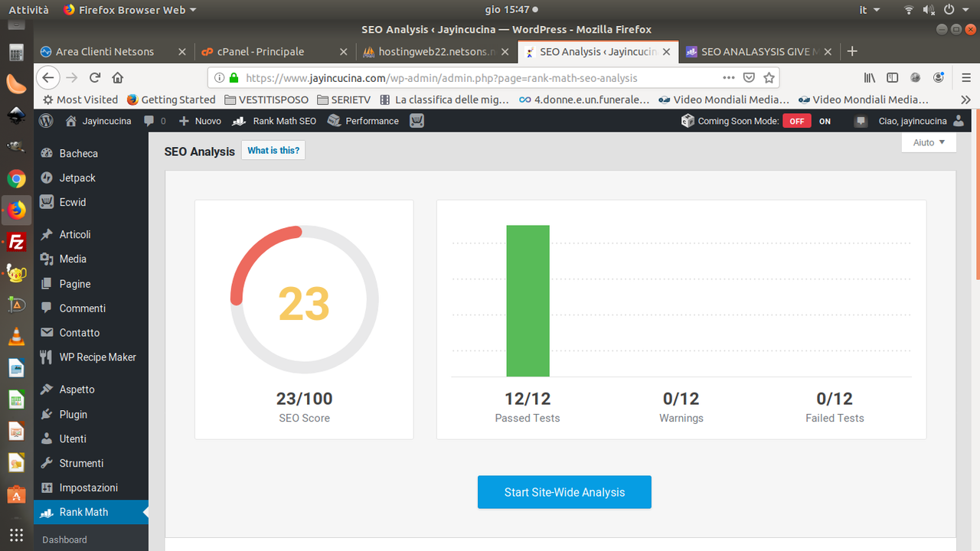Open Getting Started bookmark
The image size is (980, 551).
click(x=171, y=99)
